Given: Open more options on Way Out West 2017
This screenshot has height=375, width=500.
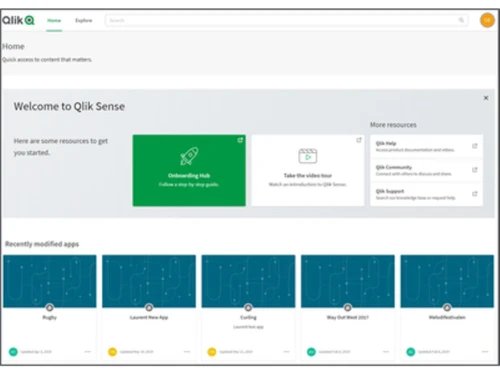Looking at the screenshot, I should click(386, 352).
